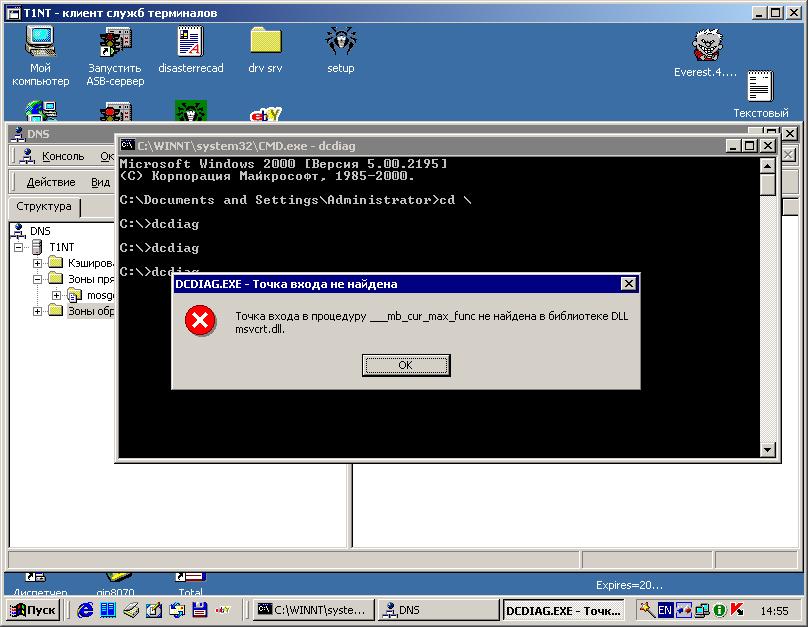Close the DCDIAG.EXE error dialog via X
The image size is (808, 627).
tap(629, 284)
